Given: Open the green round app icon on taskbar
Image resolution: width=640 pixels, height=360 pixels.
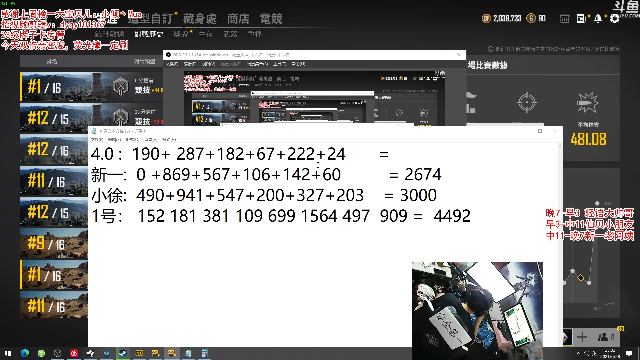Looking at the screenshot, I should tap(41, 353).
